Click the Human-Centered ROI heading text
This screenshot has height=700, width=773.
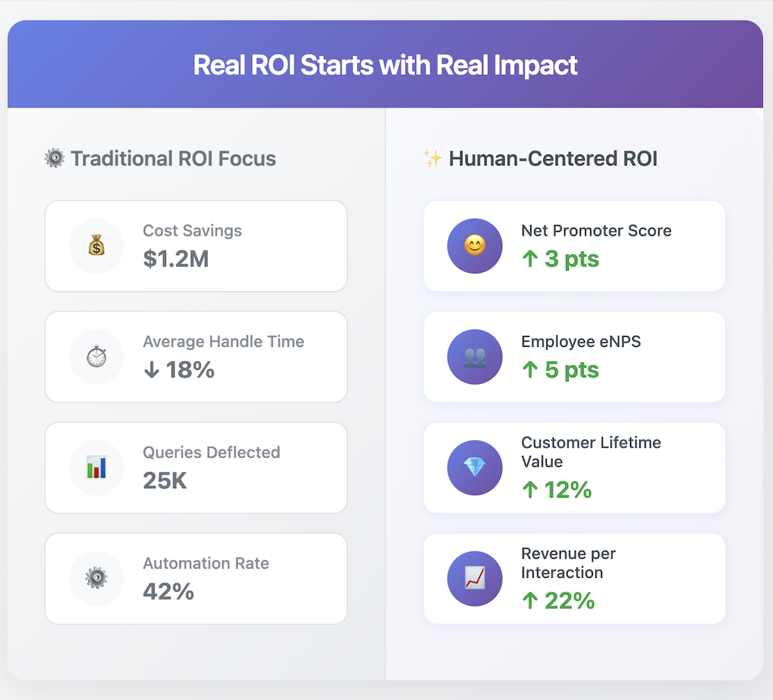553,158
